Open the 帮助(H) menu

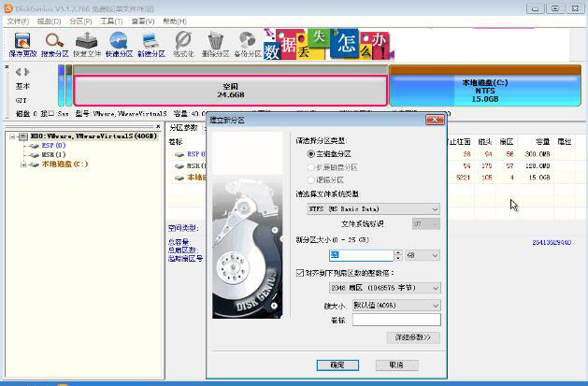[175, 21]
